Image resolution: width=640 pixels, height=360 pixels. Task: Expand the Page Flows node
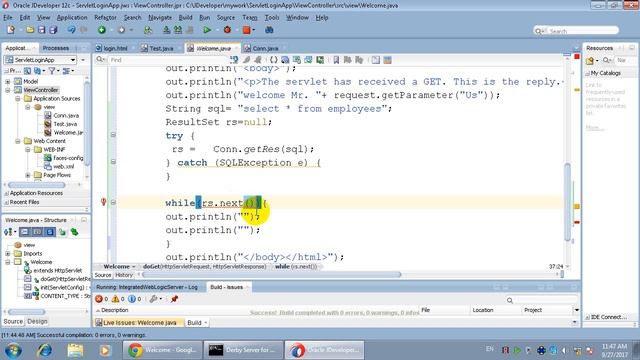click(28, 175)
